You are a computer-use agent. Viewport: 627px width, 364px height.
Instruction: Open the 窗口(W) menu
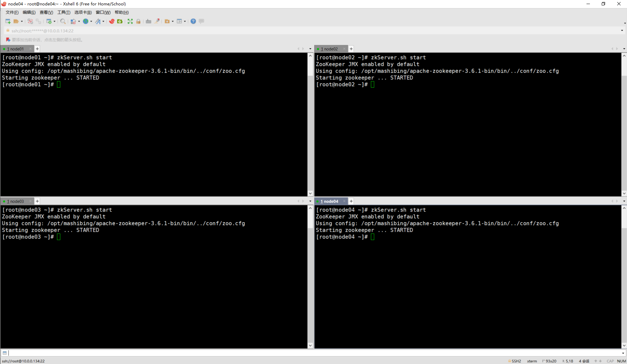click(x=103, y=12)
